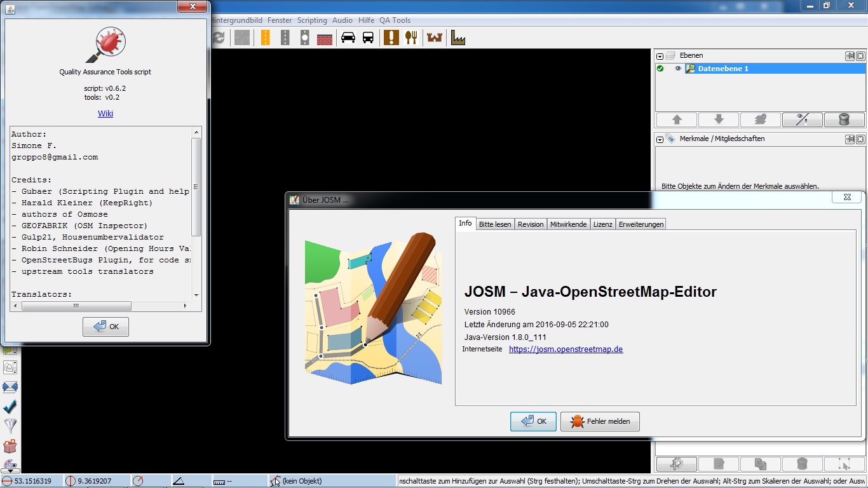Toggle active green check on Datenebene 1
Viewport: 868px width, 488px height.
coord(660,69)
